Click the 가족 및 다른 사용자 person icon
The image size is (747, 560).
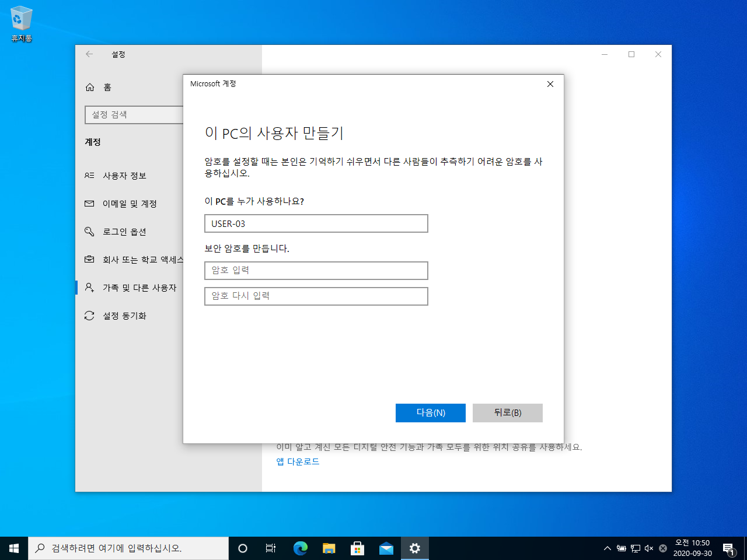coord(89,288)
